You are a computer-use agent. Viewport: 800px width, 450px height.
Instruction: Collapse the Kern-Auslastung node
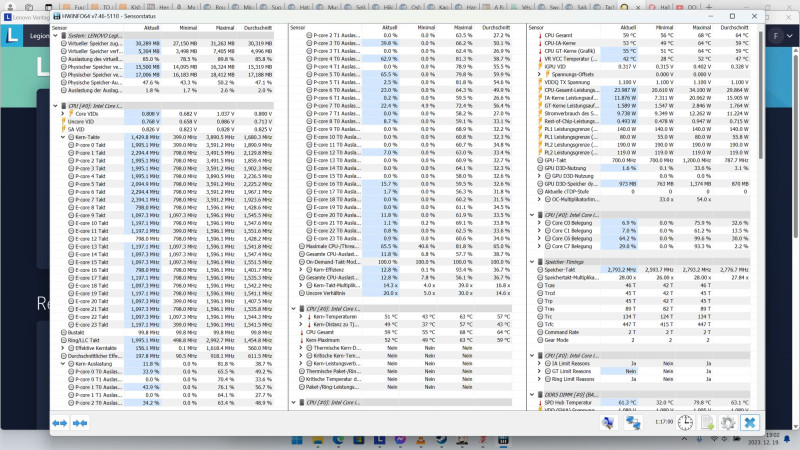63,364
